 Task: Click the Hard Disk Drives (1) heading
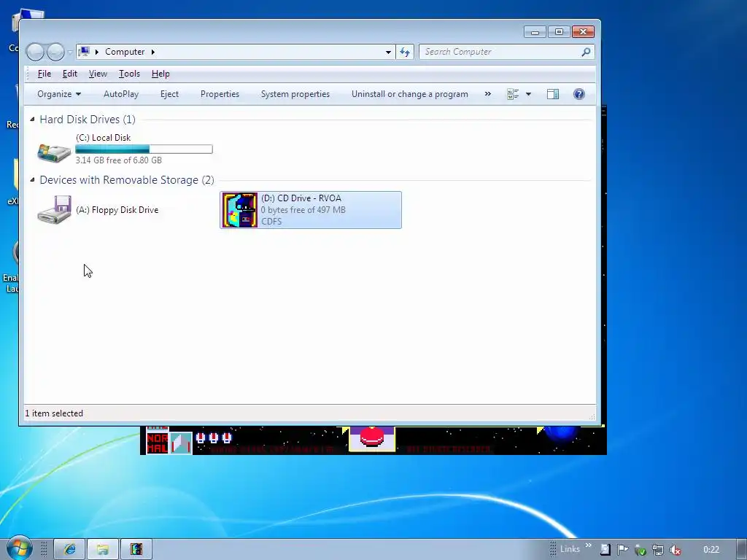(88, 120)
